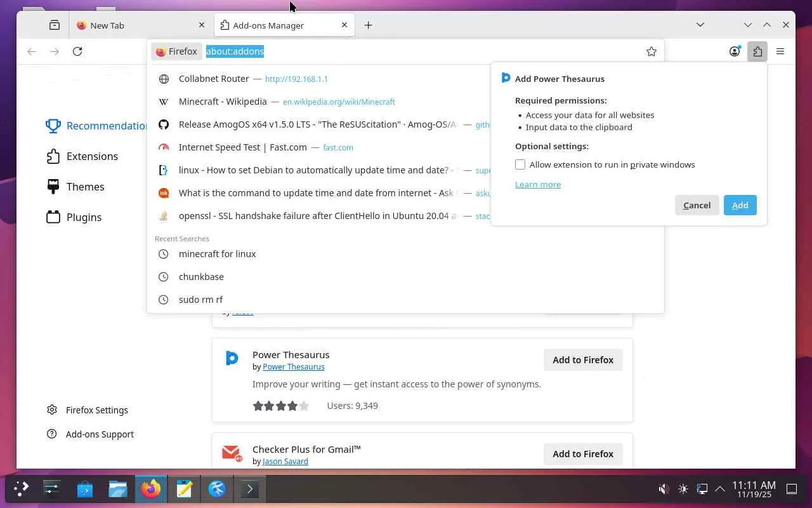Open the file manager from the taskbar
812x508 pixels.
pyautogui.click(x=118, y=488)
